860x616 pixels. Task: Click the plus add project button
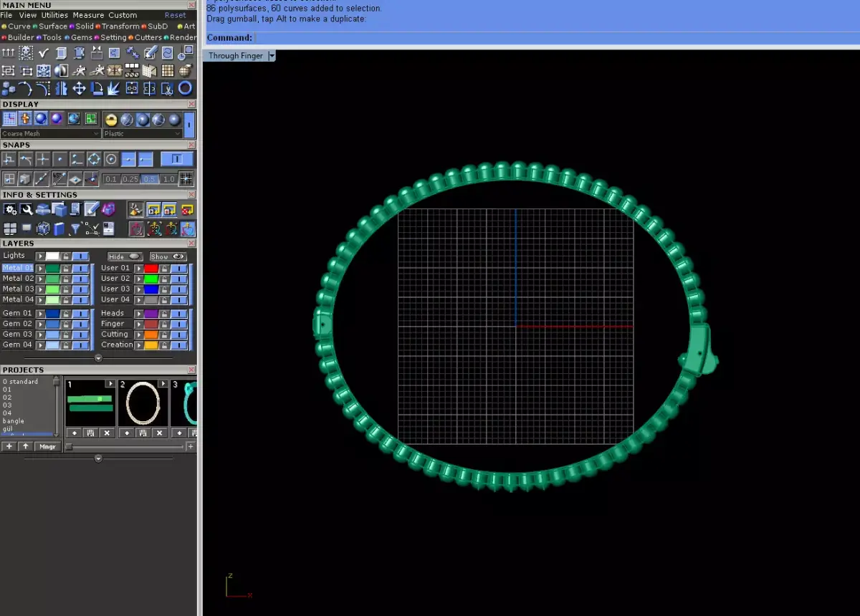click(9, 446)
